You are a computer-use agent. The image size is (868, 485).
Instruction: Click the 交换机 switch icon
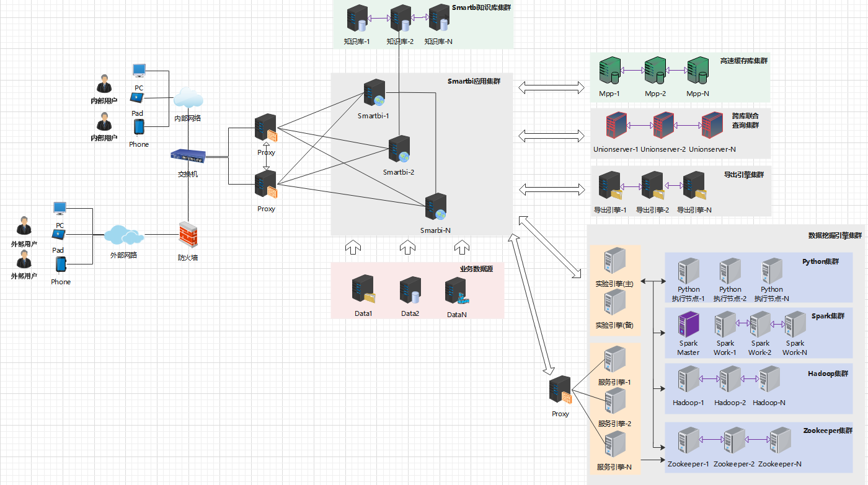[187, 157]
